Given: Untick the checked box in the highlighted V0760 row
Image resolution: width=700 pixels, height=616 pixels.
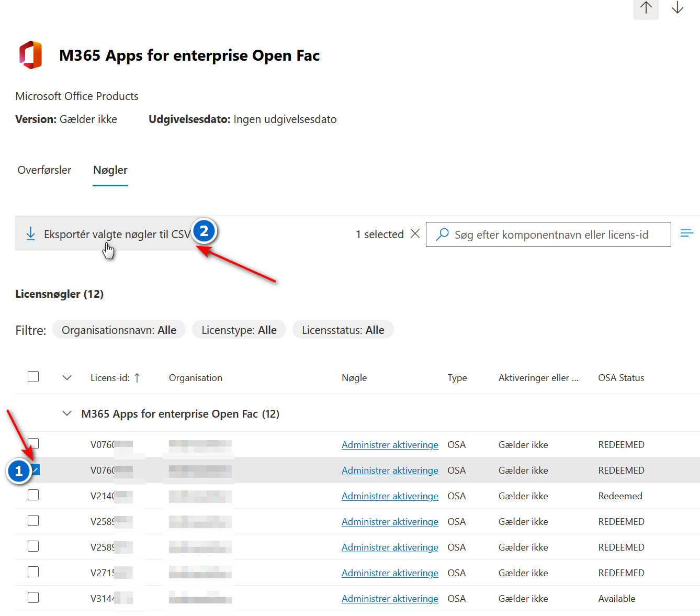Looking at the screenshot, I should pos(35,469).
